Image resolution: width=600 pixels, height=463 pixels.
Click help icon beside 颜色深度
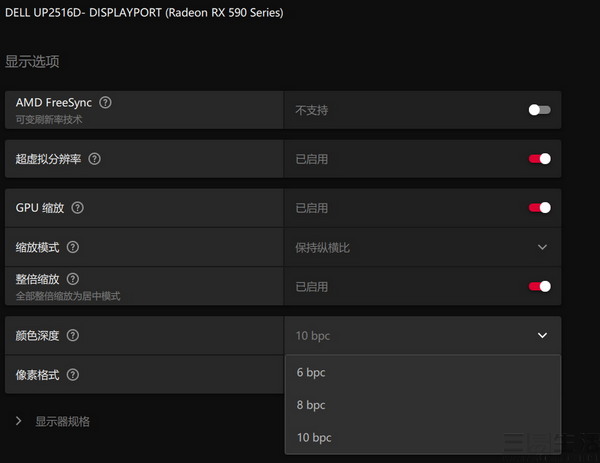[72, 336]
